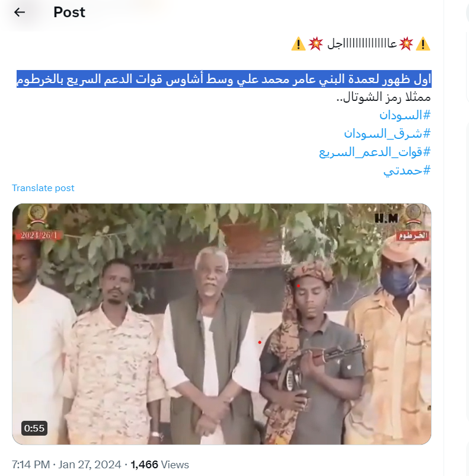Click the blue highlighted Arabic sentence

point(224,79)
